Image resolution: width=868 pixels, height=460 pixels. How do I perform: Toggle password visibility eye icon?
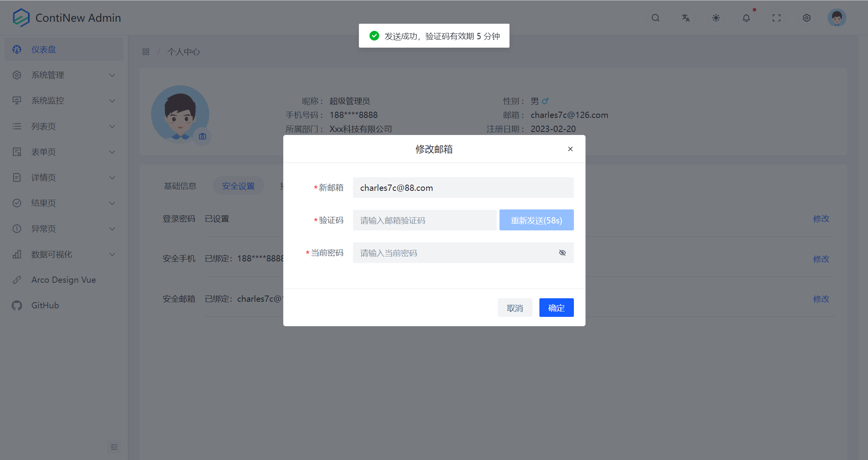tap(562, 253)
